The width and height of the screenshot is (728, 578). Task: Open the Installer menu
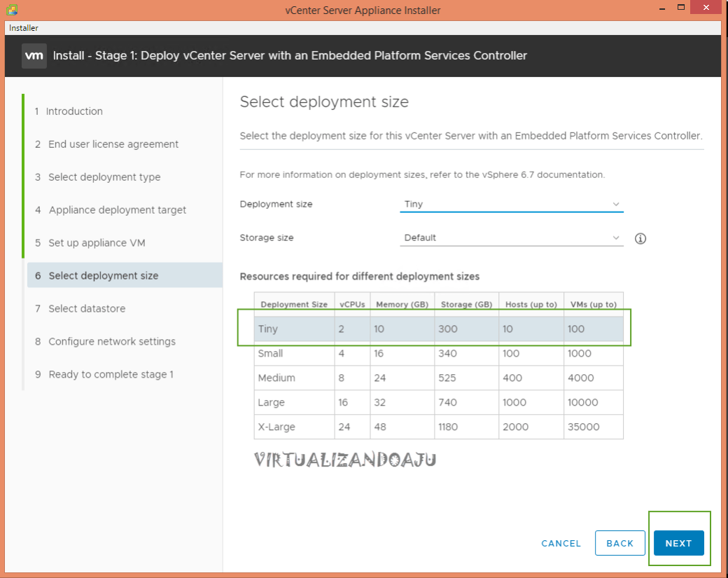(24, 28)
